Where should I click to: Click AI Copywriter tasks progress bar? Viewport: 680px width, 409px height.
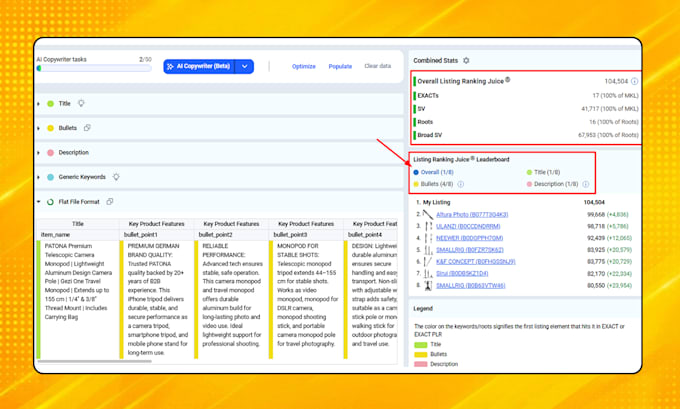click(x=94, y=68)
